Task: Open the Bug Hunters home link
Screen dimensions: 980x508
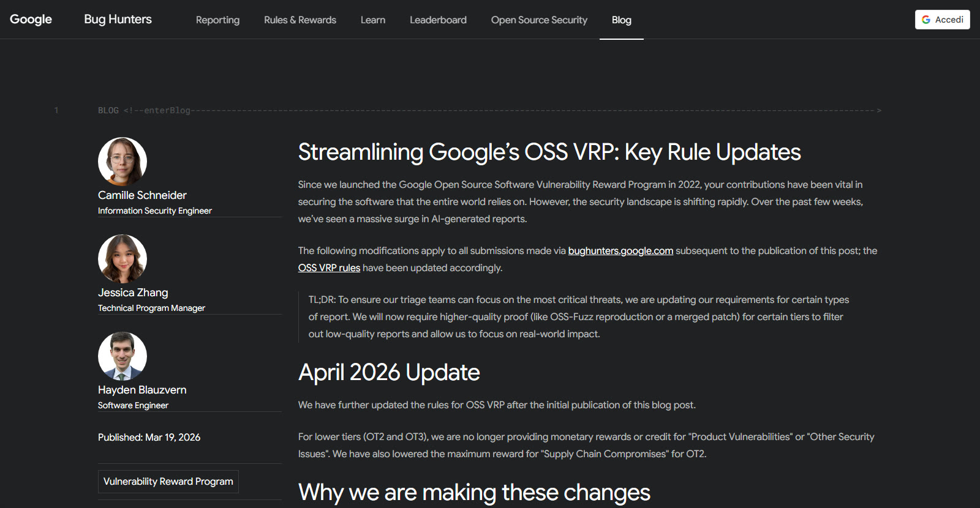Action: [118, 20]
